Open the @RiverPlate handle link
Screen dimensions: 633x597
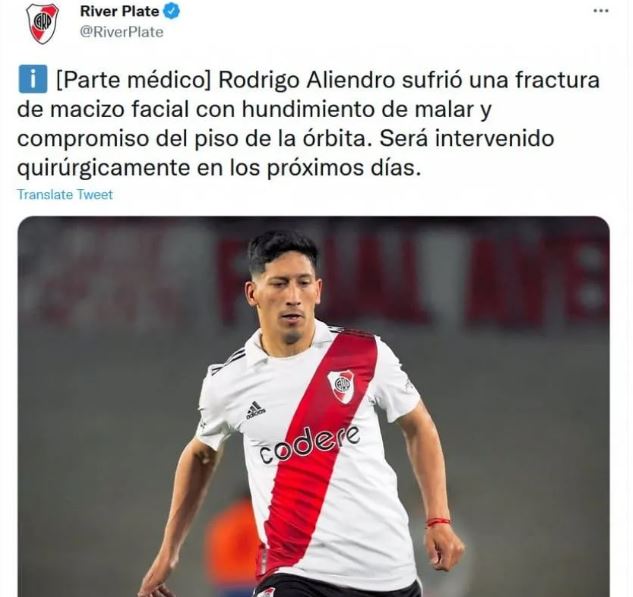click(x=122, y=32)
